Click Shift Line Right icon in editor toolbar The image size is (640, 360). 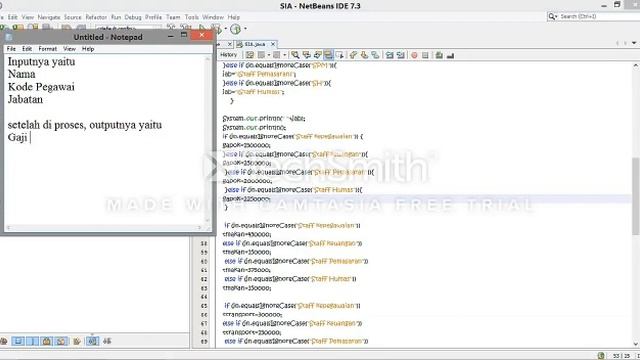(x=400, y=55)
